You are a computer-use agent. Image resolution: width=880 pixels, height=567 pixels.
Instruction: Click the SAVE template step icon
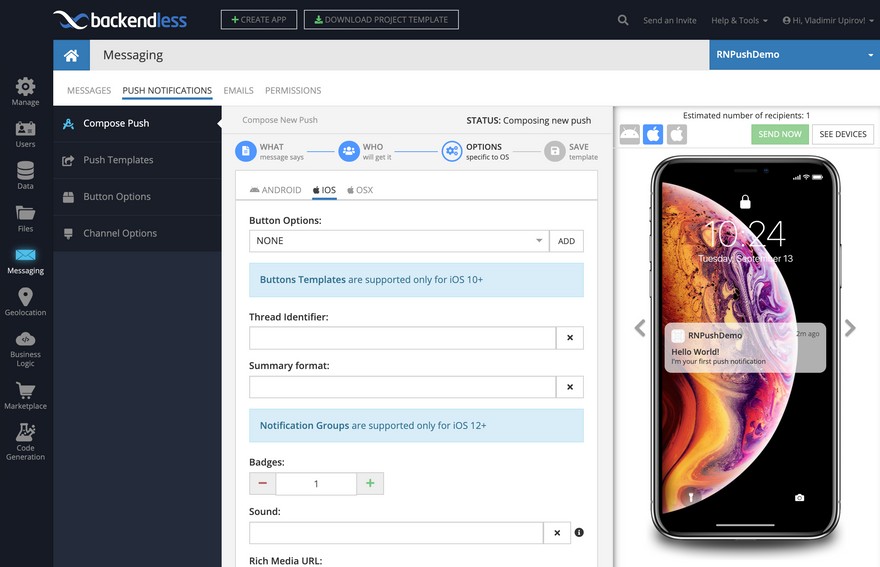point(554,151)
